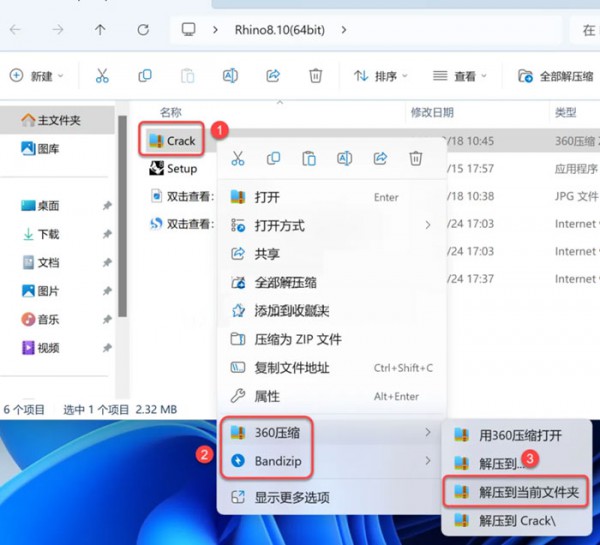Share using the context menu share icon
The width and height of the screenshot is (600, 545).
(380, 158)
